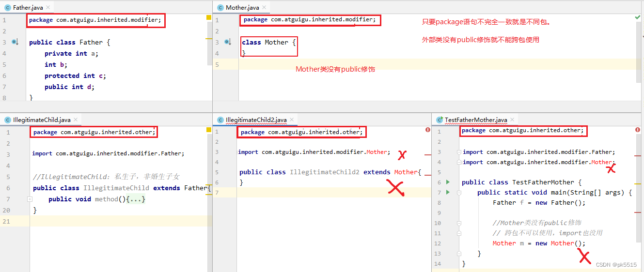Click the folded {...} body placeholder of method()

click(x=135, y=199)
